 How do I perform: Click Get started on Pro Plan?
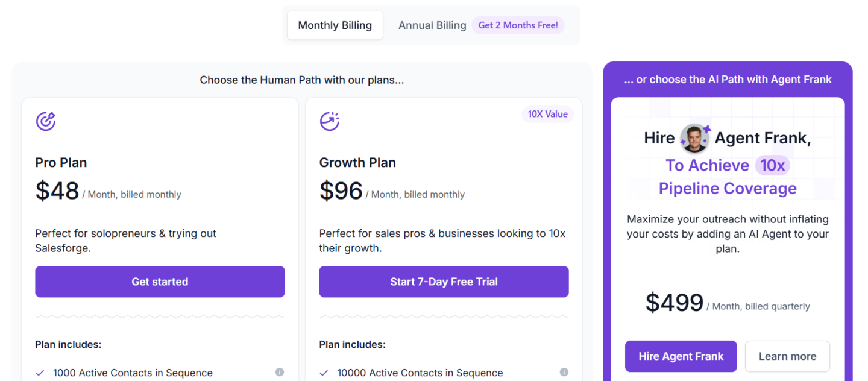(160, 282)
